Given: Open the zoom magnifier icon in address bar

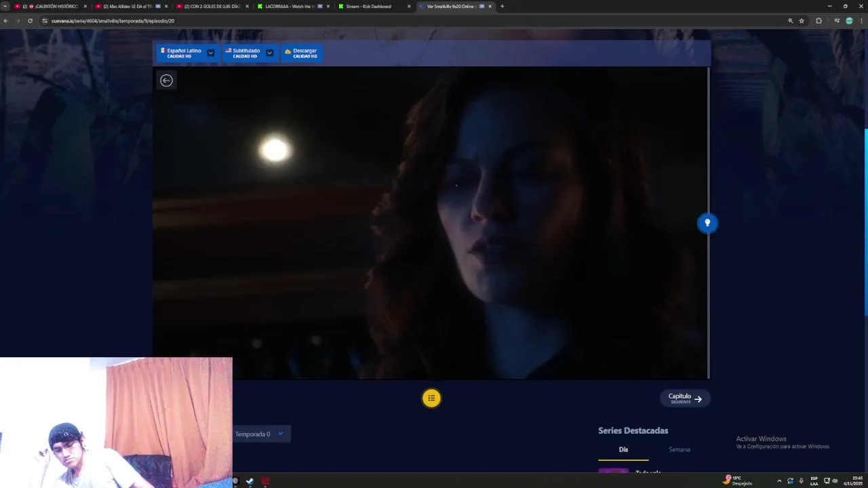Looking at the screenshot, I should click(x=790, y=21).
